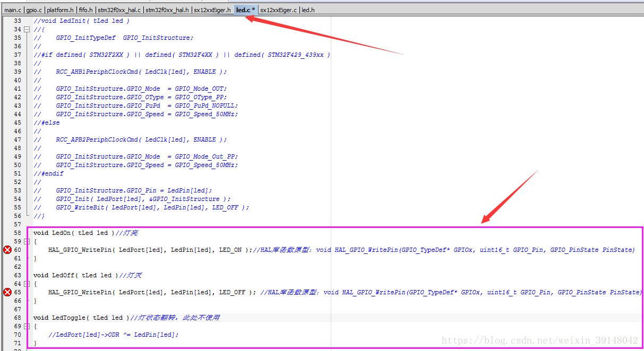Click the 'void LedOn( tLed led )' line

point(74,233)
